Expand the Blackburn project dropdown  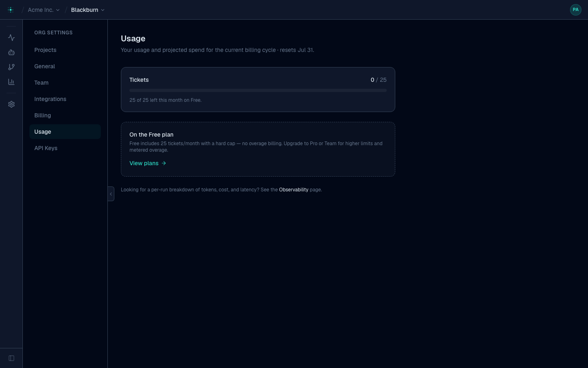pyautogui.click(x=88, y=10)
